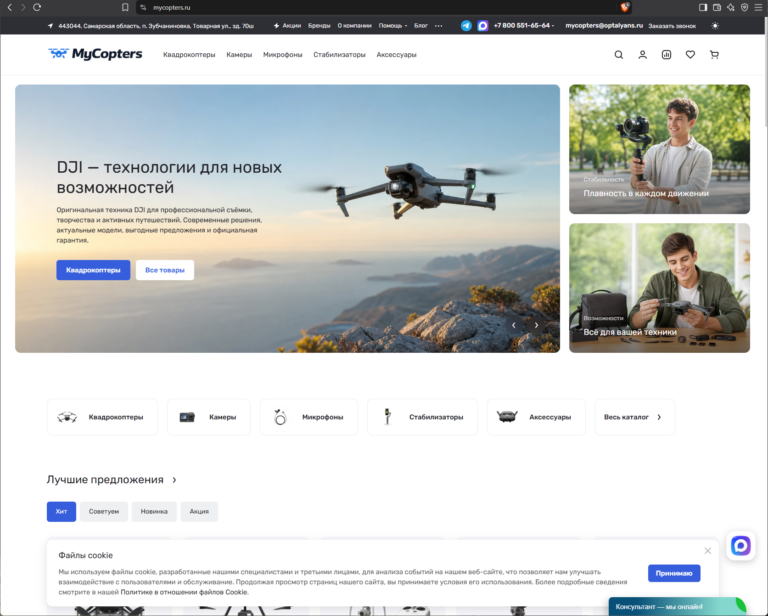Click the blue Квадрокоптеры banner button

pyautogui.click(x=93, y=270)
